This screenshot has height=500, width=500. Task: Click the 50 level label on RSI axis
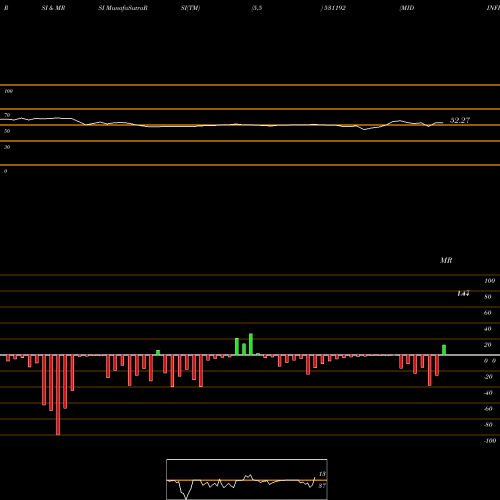(7, 131)
